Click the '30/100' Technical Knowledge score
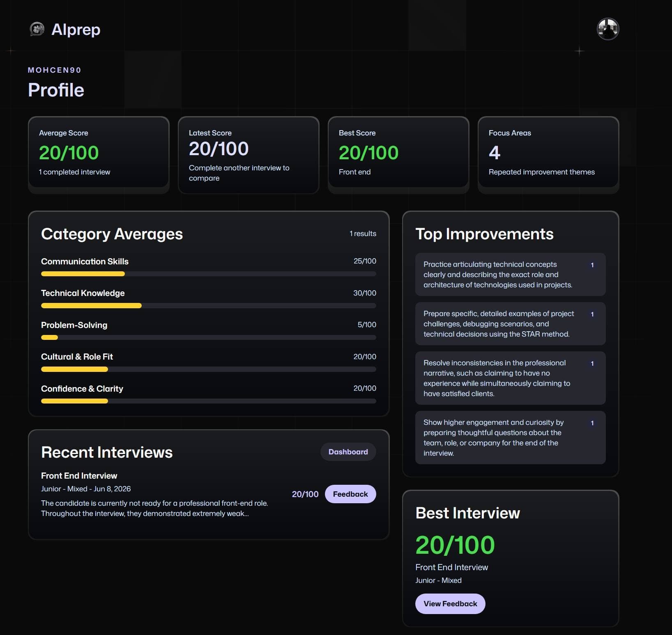Screen dimensions: 672x635 tap(365, 293)
